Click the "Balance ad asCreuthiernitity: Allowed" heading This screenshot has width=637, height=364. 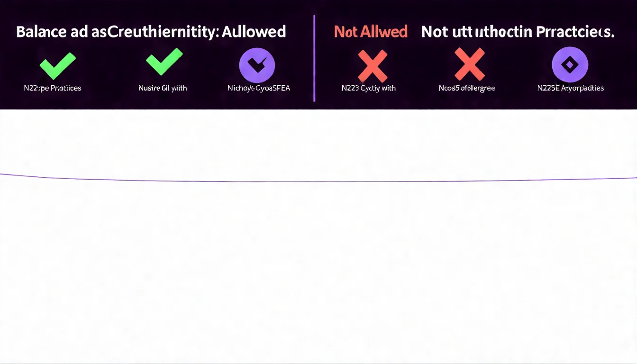pos(151,32)
